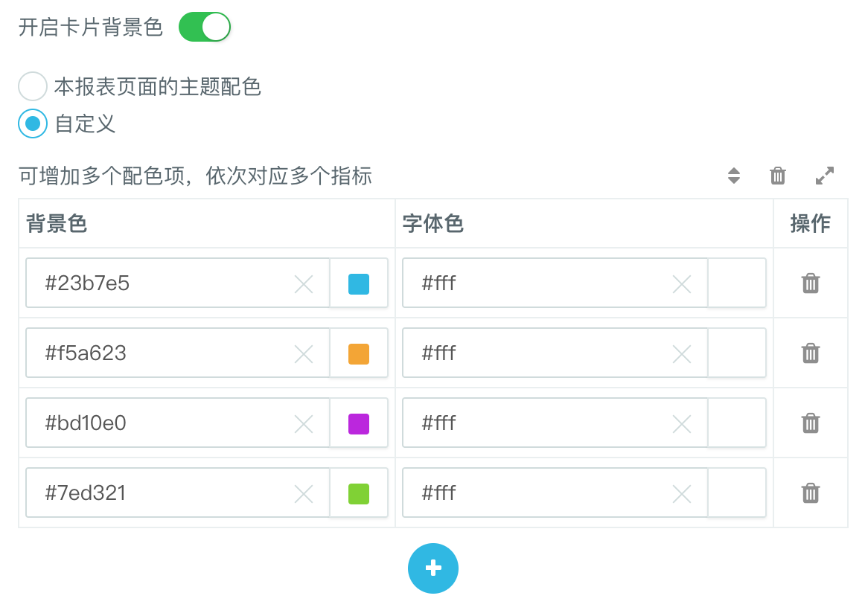Clear the #f5a623 background field with X
Screen dimensions: 865x616
pyautogui.click(x=304, y=354)
